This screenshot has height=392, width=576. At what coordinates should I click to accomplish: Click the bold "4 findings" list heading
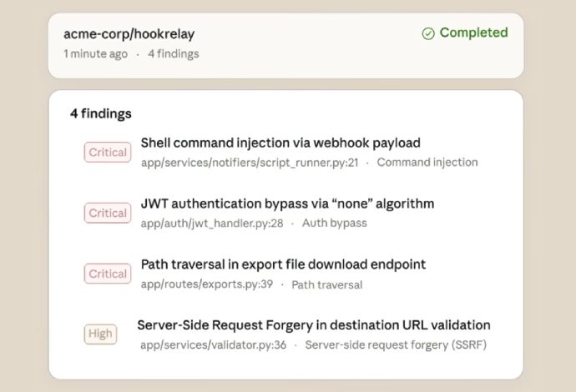[x=101, y=113]
